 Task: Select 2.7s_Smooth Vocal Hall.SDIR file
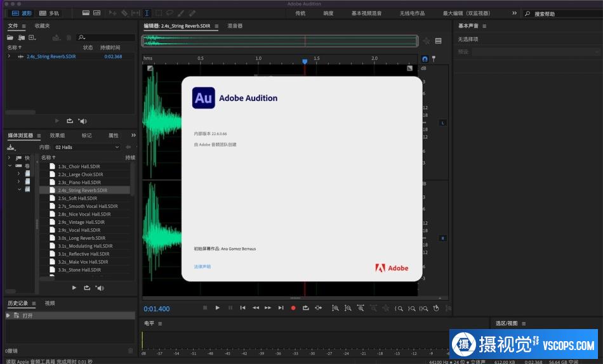click(88, 206)
